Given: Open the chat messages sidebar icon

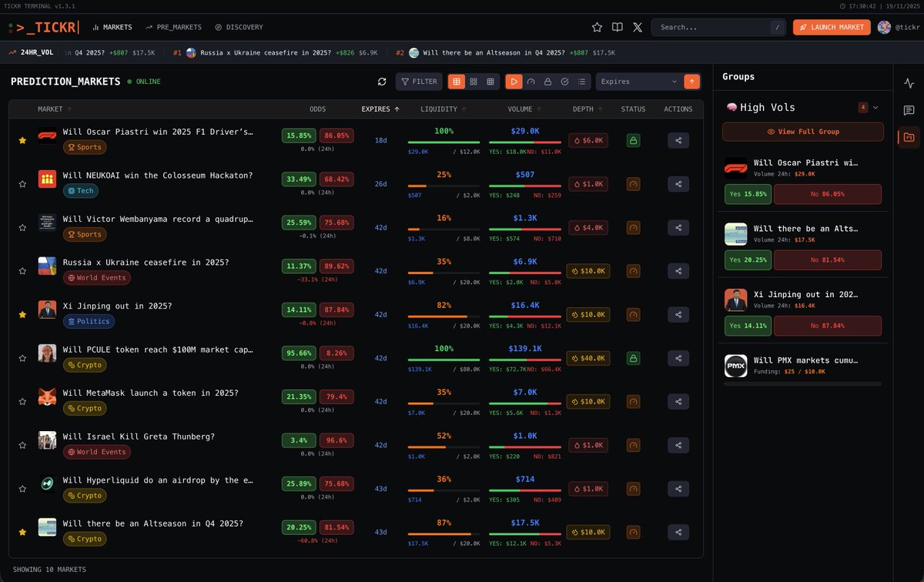Looking at the screenshot, I should point(909,110).
